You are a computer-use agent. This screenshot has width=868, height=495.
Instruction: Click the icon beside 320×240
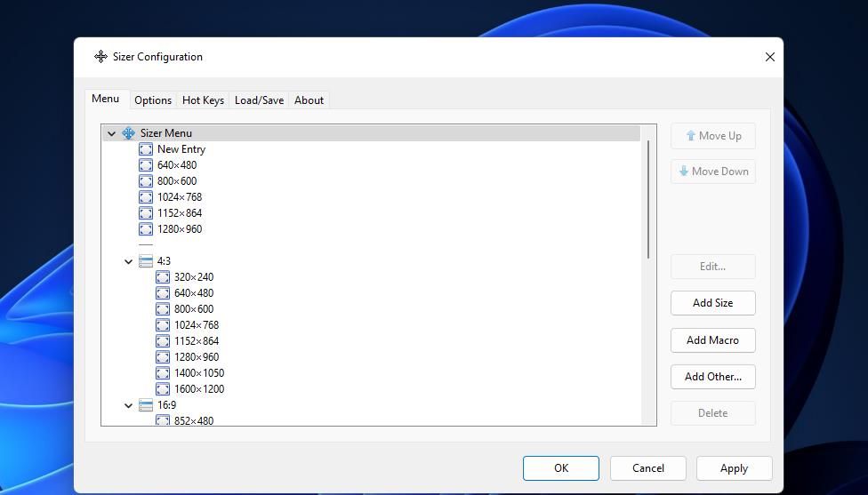point(163,277)
